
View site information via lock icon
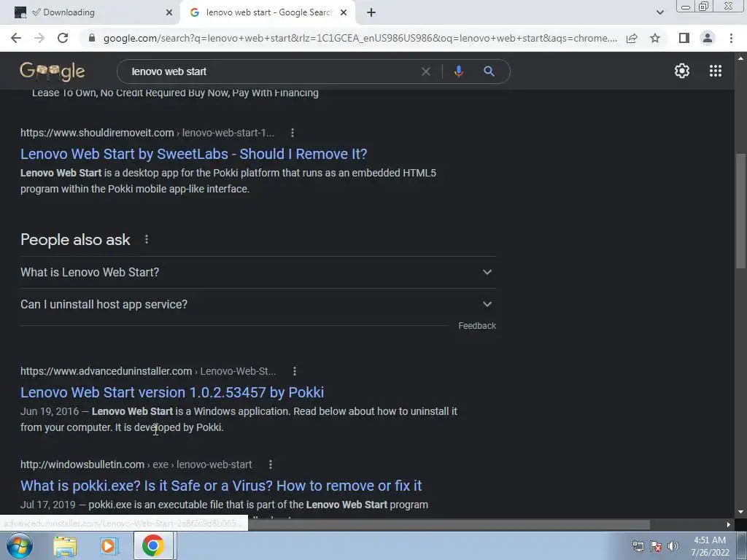click(x=92, y=38)
